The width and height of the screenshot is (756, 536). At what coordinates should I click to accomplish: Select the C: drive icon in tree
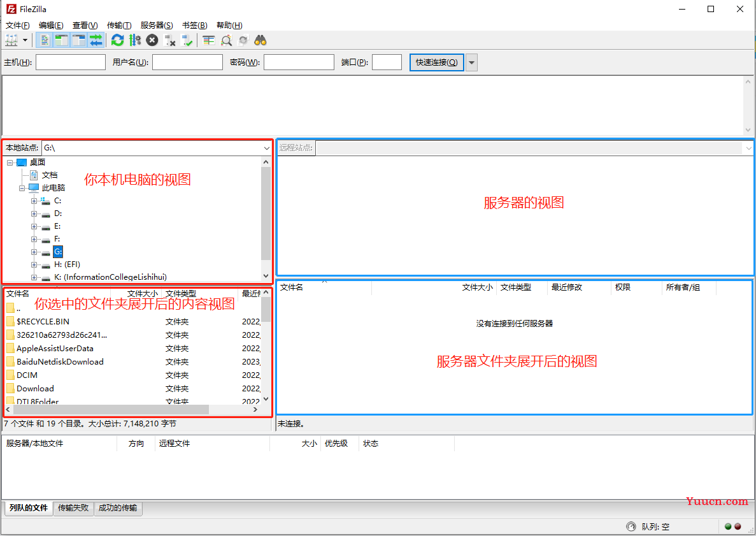[x=45, y=201]
